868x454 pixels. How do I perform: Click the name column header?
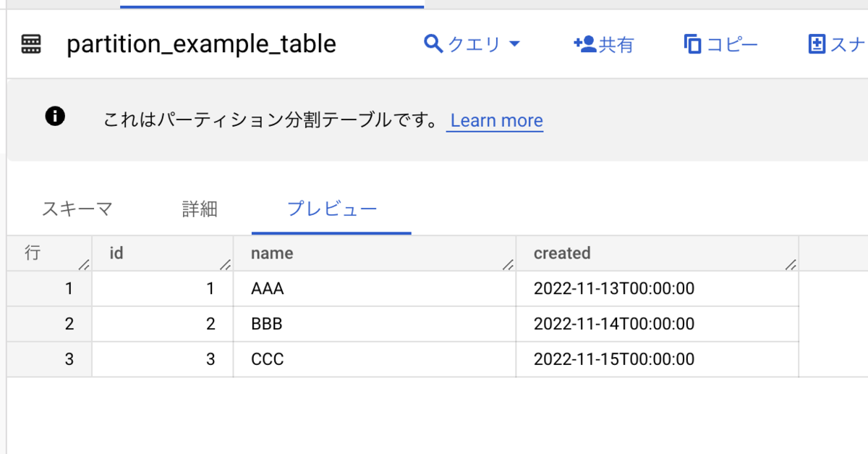coord(272,253)
